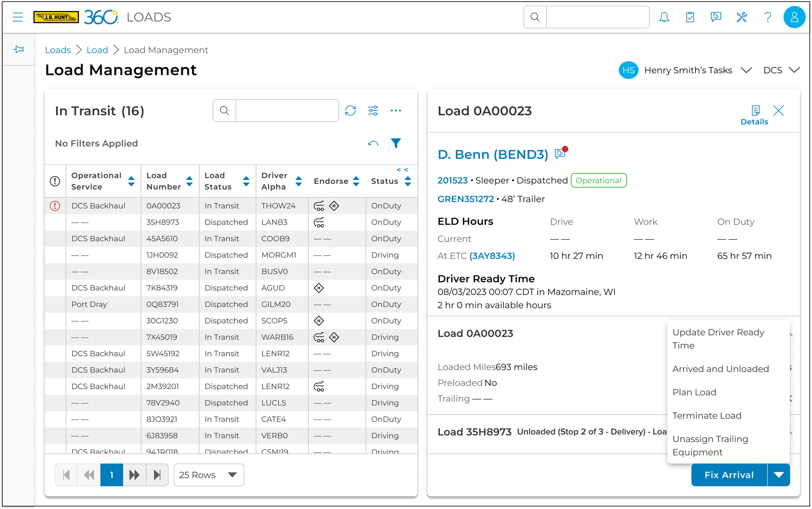Image resolution: width=812 pixels, height=509 pixels.
Task: Click the warning icon on load 0A00023 row
Action: (x=55, y=206)
